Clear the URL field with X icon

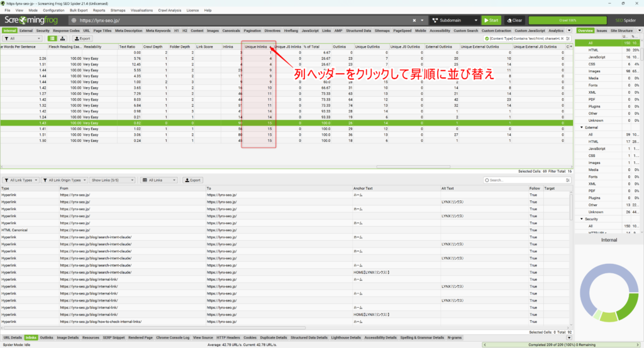422,20
